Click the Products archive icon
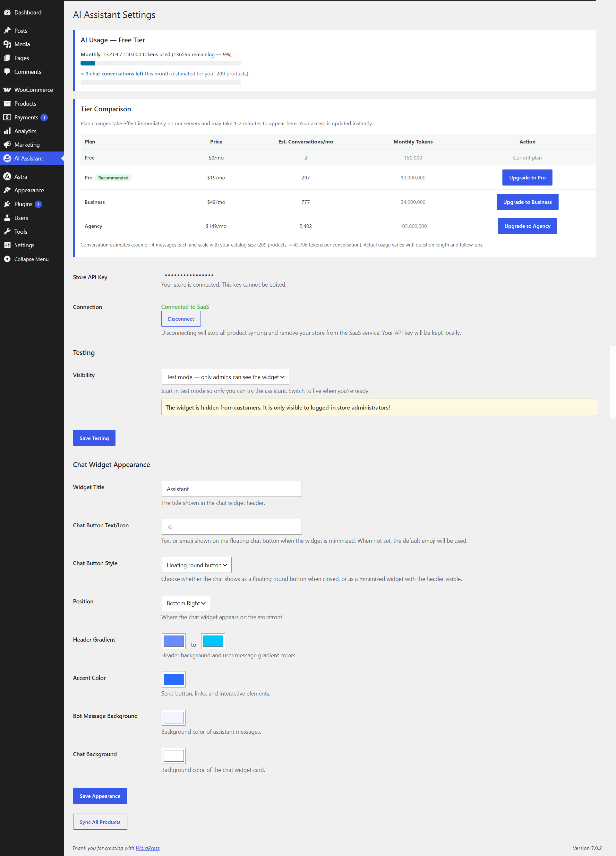The height and width of the screenshot is (856, 616). click(7, 103)
